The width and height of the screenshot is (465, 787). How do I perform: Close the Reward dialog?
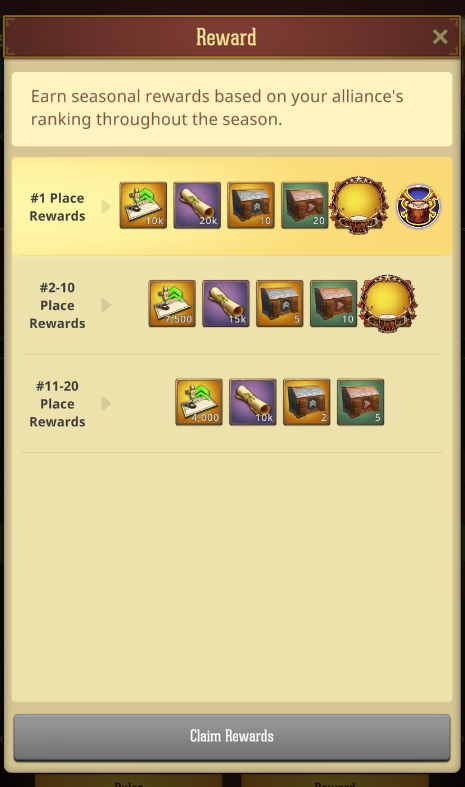pyautogui.click(x=440, y=37)
